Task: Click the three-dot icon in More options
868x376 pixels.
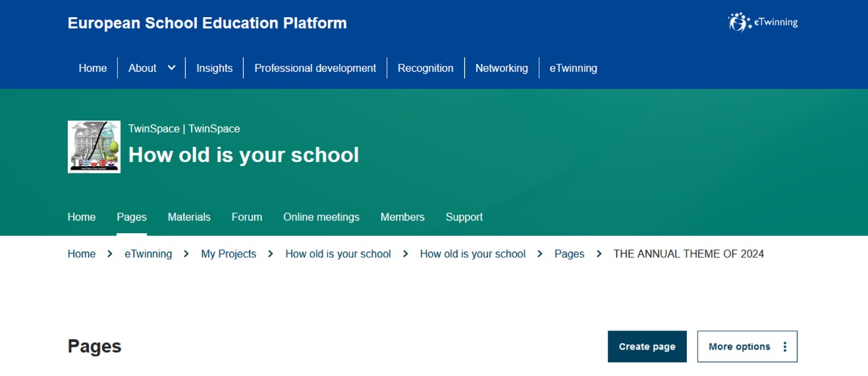Action: 784,346
